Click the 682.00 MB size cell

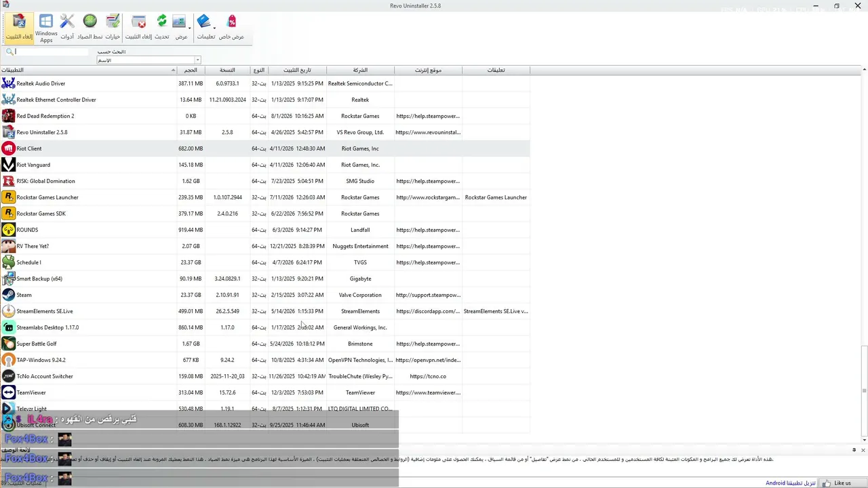(x=191, y=148)
